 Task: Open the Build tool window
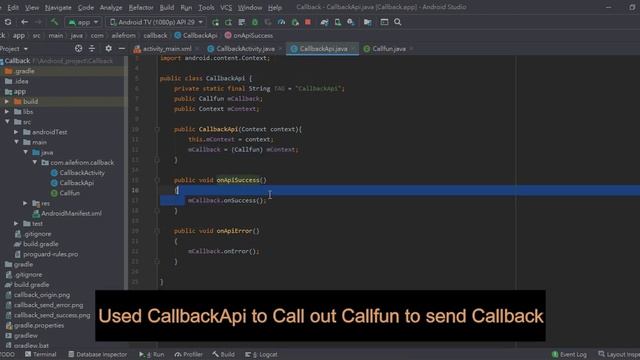point(223,354)
